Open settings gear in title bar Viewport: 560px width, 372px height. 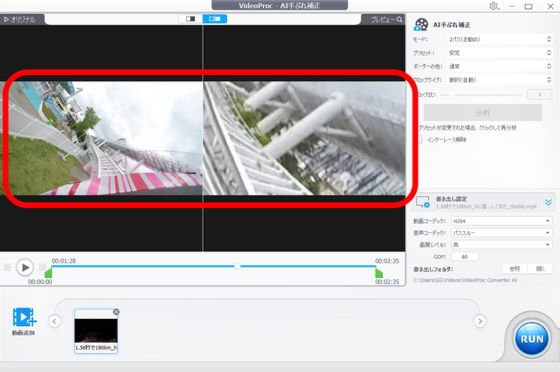tap(494, 6)
